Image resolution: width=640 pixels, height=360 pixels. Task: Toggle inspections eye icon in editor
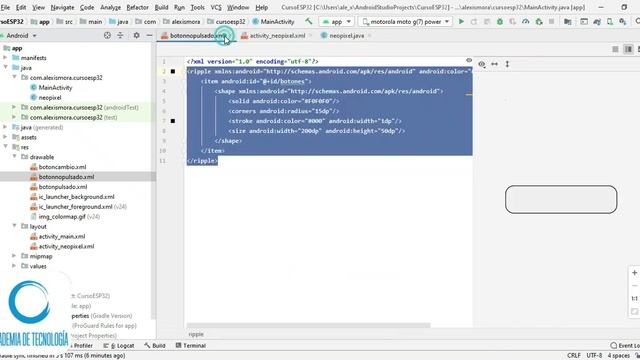pyautogui.click(x=469, y=60)
